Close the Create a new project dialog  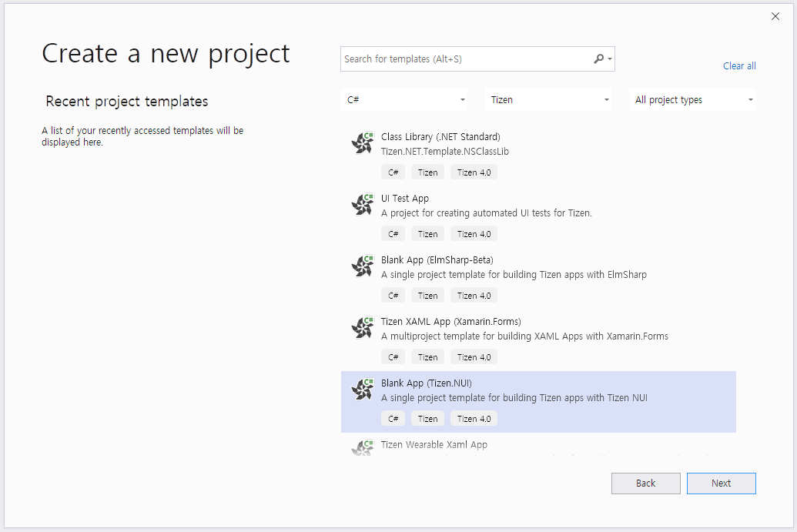coord(775,17)
